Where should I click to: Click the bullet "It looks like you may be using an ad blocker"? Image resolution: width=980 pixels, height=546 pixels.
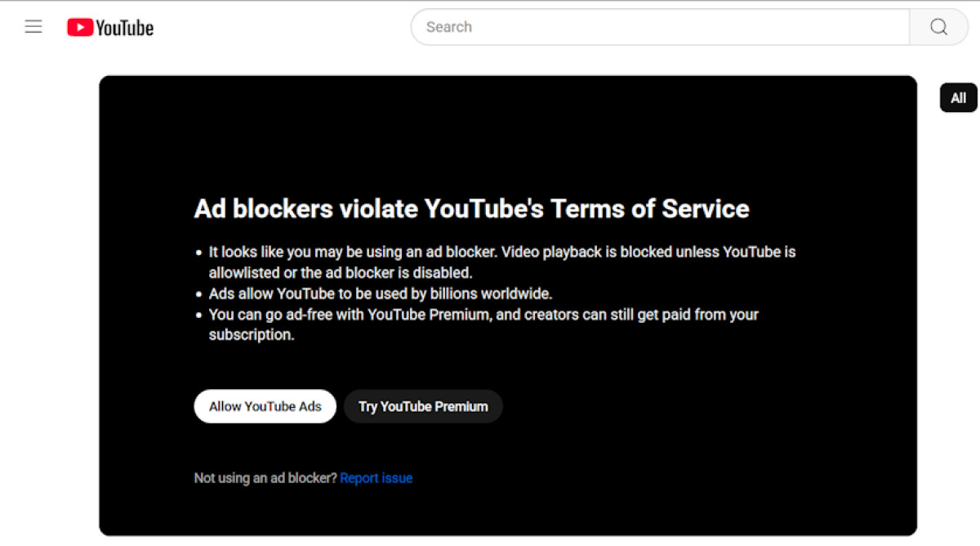502,262
